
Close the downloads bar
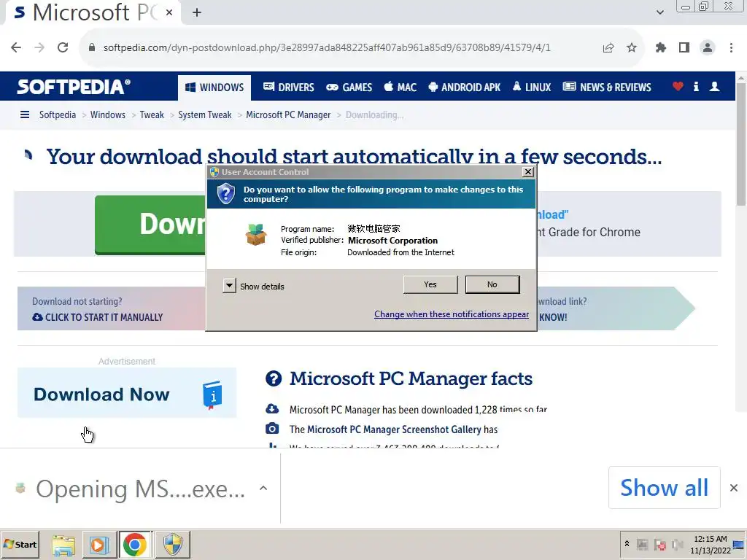coord(734,488)
